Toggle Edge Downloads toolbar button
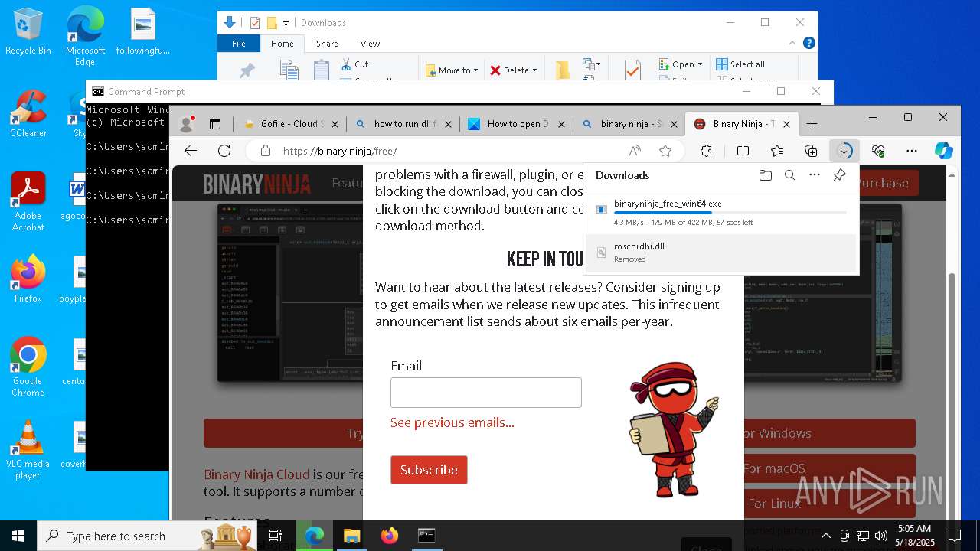 tap(844, 151)
